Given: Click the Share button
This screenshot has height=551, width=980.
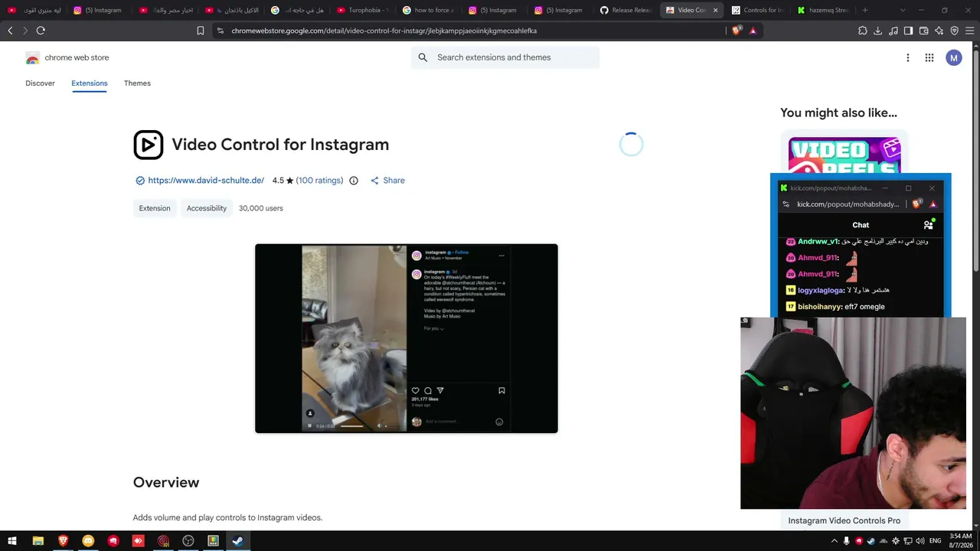Looking at the screenshot, I should click(387, 181).
